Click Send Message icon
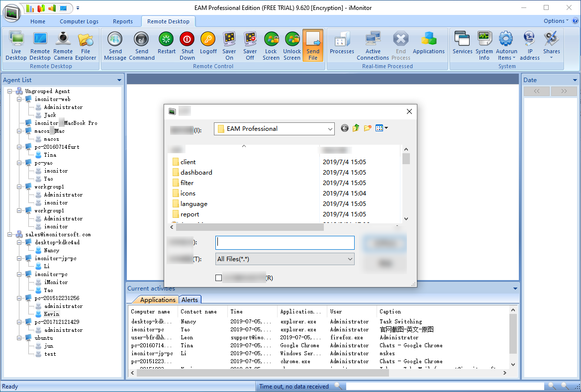 115,46
